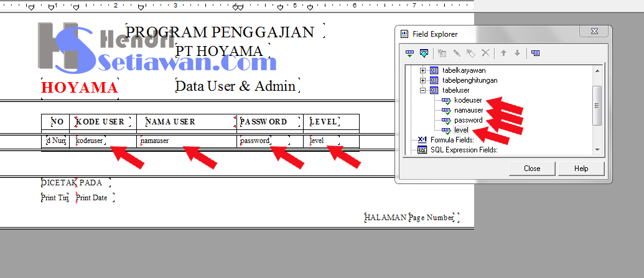The image size is (644, 278).
Task: Select Formula Fields node
Action: click(x=452, y=140)
